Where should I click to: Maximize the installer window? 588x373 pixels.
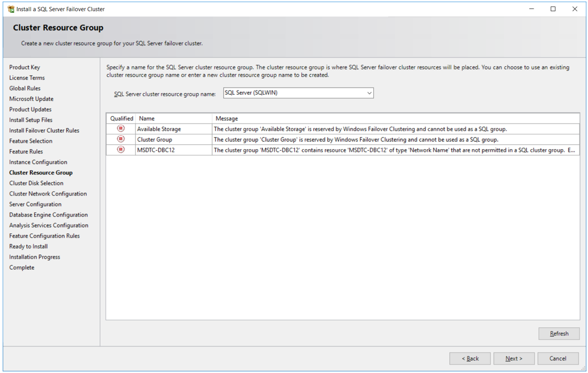point(553,9)
